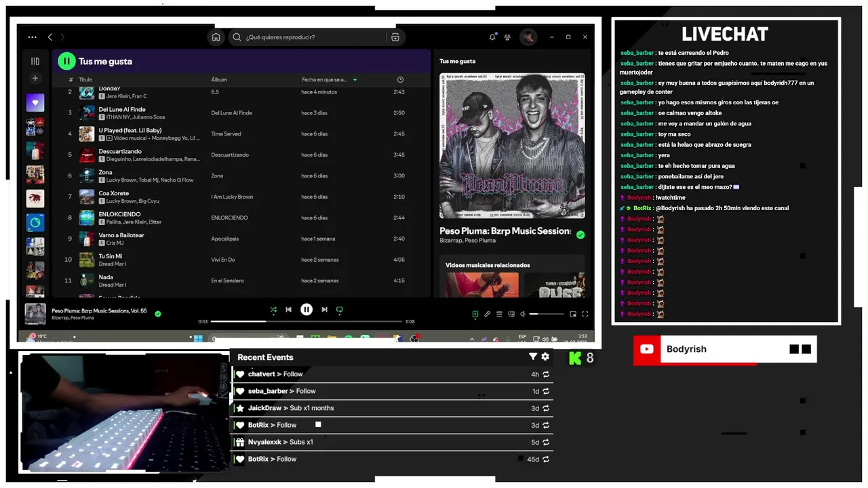Replay 'JaickDraw > Sub x1 months' event

546,408
